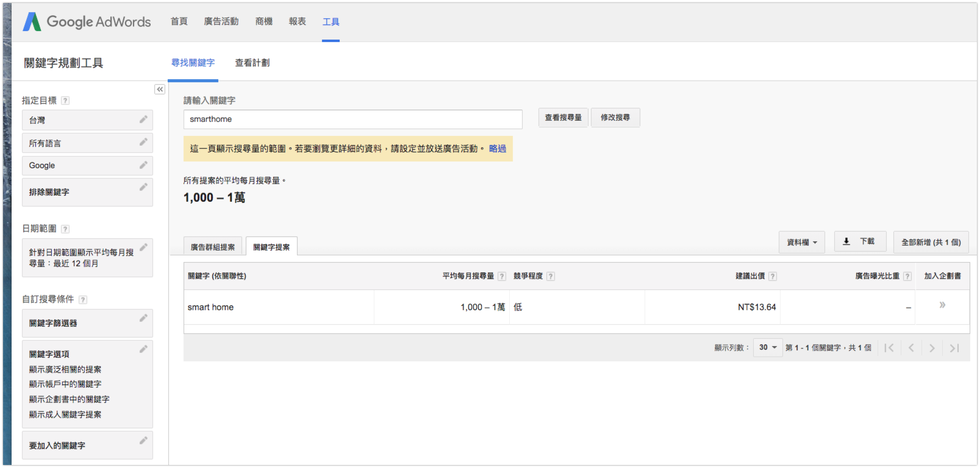Open the 查看計劃 section

coord(252,63)
